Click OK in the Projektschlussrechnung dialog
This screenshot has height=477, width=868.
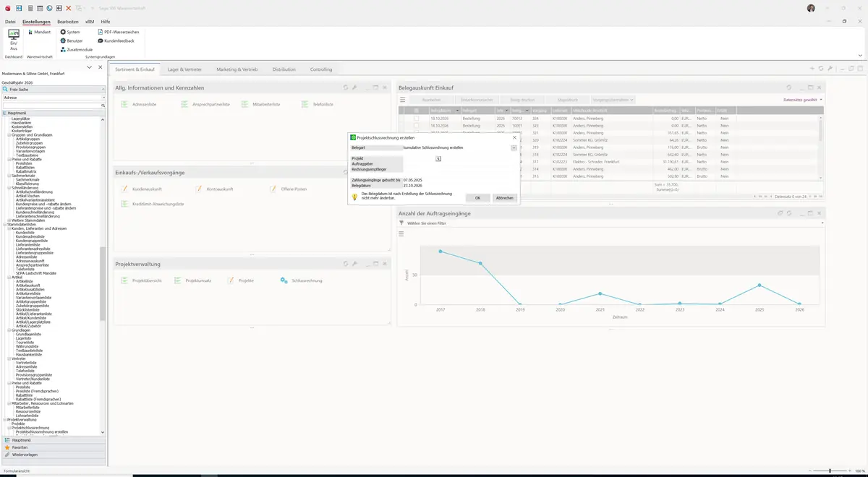(477, 197)
